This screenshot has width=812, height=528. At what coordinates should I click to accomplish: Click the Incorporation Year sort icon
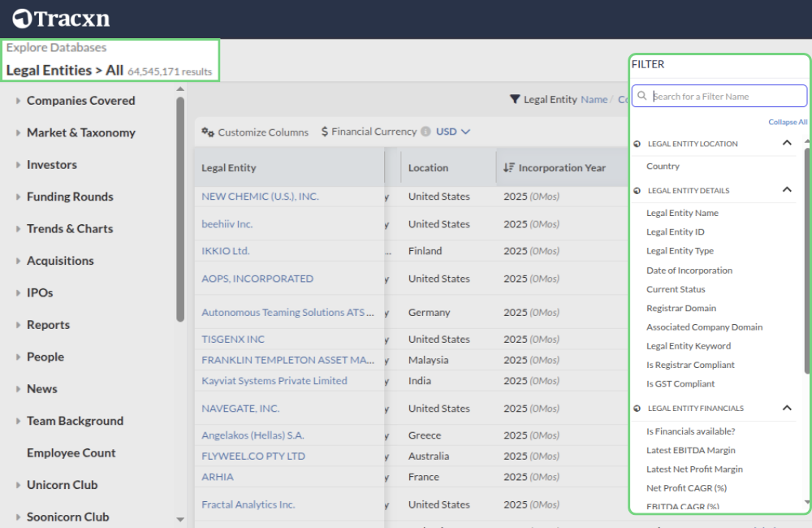[x=508, y=168]
